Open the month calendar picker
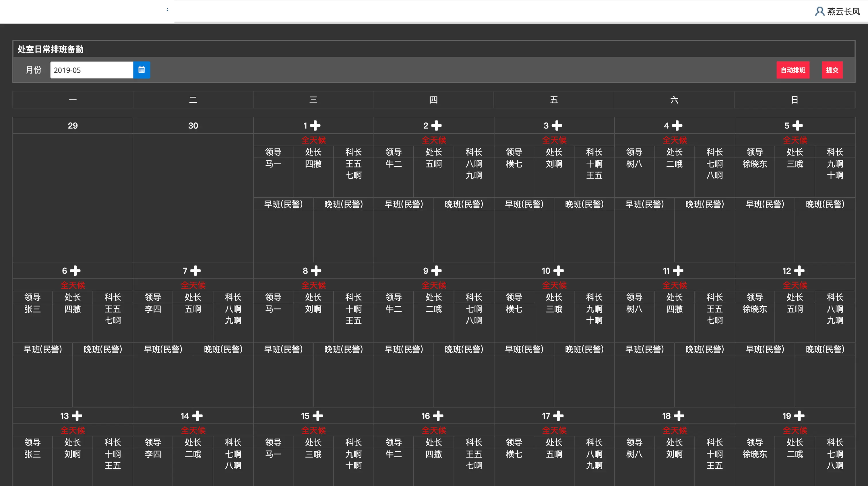The width and height of the screenshot is (868, 486). tap(142, 70)
